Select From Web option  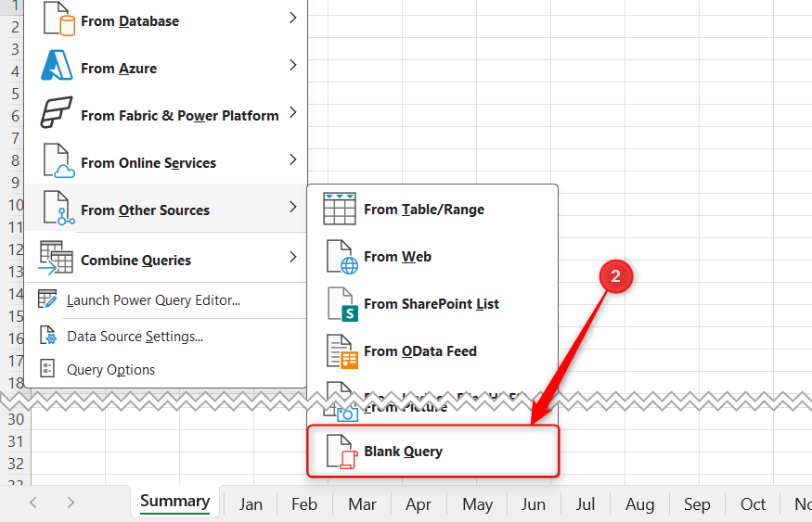[433, 257]
